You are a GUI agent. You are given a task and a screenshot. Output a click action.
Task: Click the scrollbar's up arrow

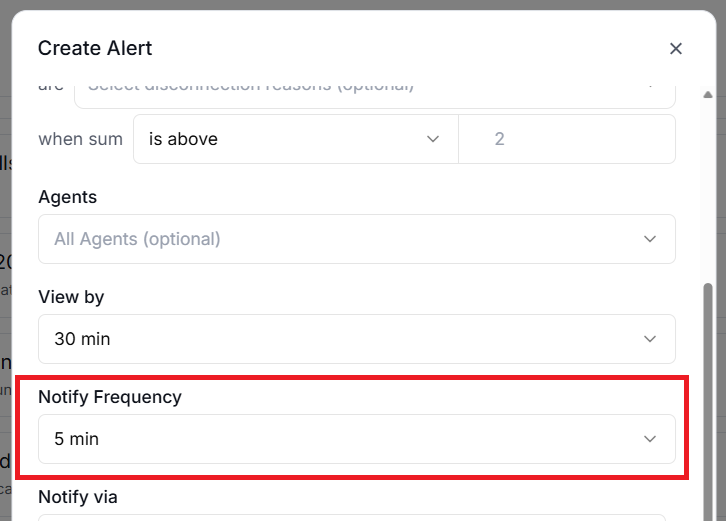pos(709,95)
